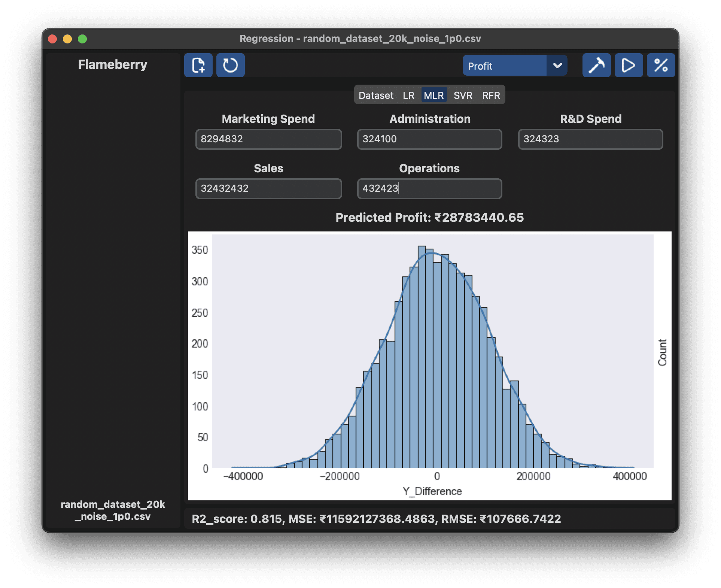Viewport: 721px width, 588px height.
Task: Select the LR tab
Action: pyautogui.click(x=408, y=96)
